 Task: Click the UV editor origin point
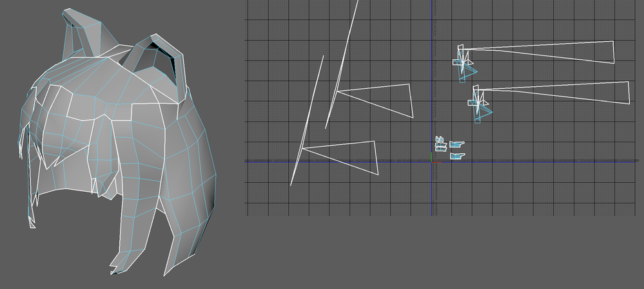432,161
